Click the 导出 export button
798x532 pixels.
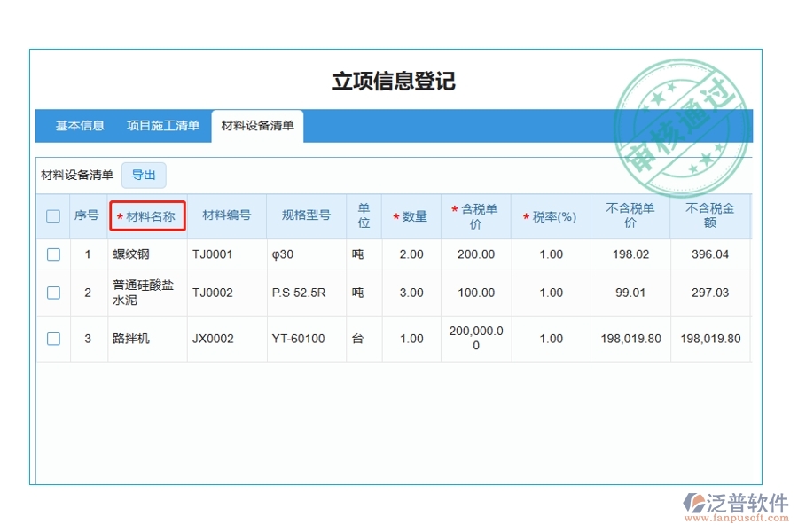[x=143, y=175]
